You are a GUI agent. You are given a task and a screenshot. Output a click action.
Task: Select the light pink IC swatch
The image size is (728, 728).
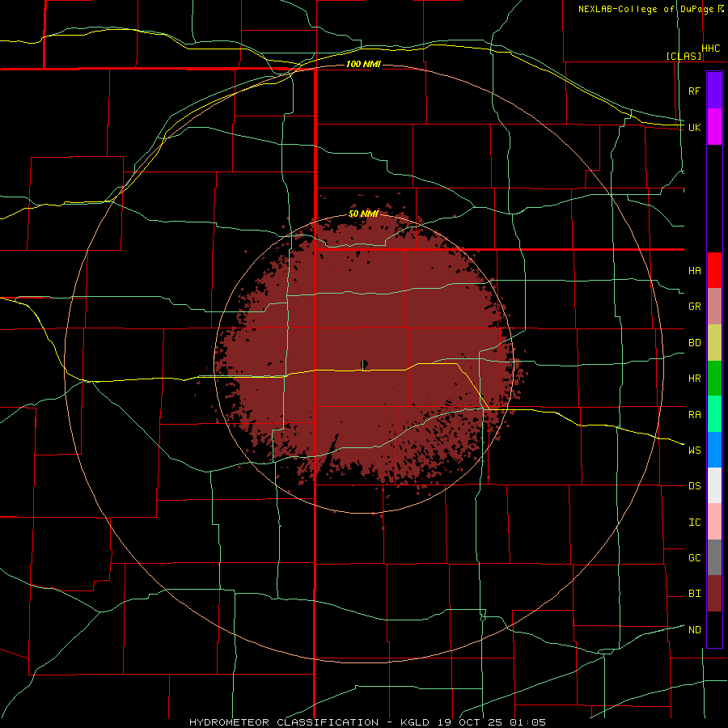pos(714,522)
